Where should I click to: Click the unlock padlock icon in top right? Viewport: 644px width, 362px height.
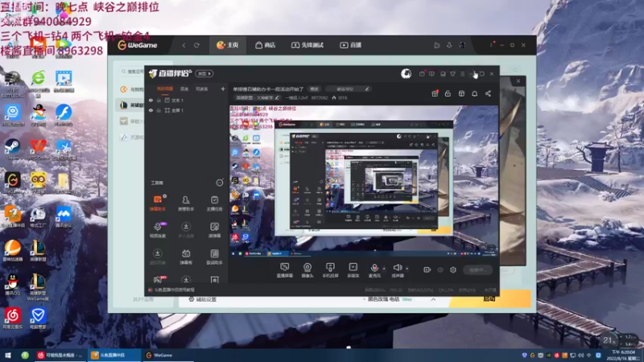click(x=448, y=93)
